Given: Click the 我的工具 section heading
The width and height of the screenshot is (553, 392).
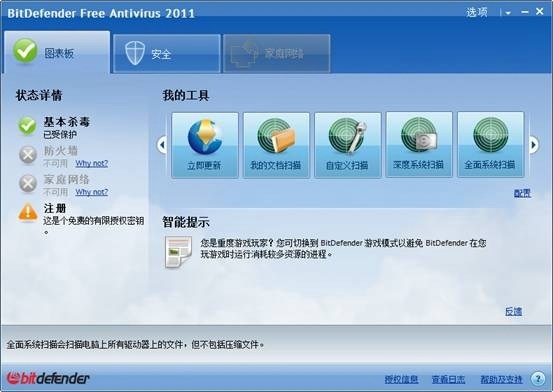Looking at the screenshot, I should coord(186,95).
